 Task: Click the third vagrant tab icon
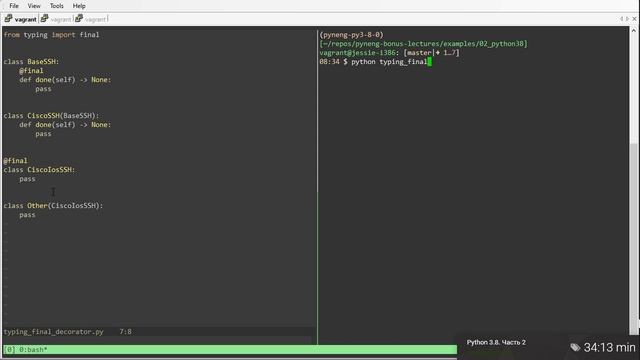pos(79,18)
